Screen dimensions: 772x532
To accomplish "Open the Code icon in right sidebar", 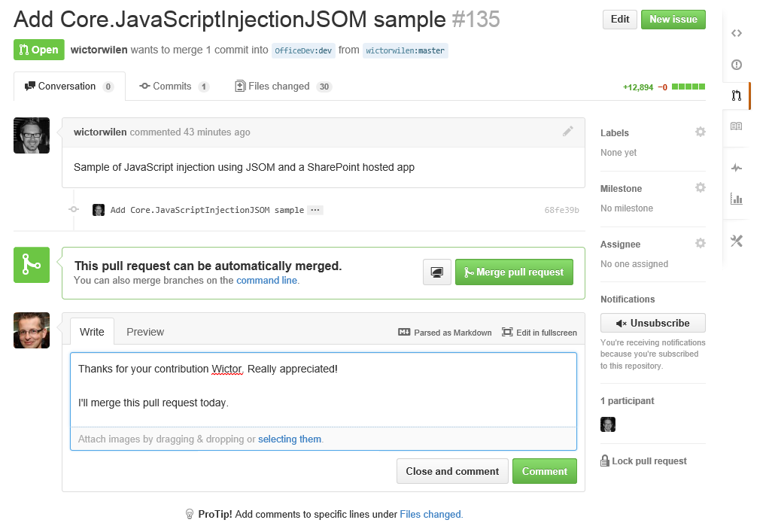I will [737, 33].
